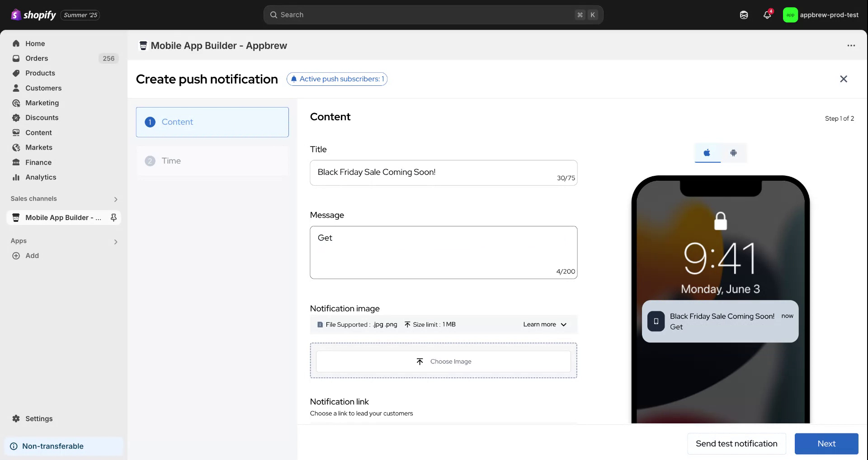Open the three-dot menu for Appbrew
This screenshot has height=460, width=868.
point(851,45)
